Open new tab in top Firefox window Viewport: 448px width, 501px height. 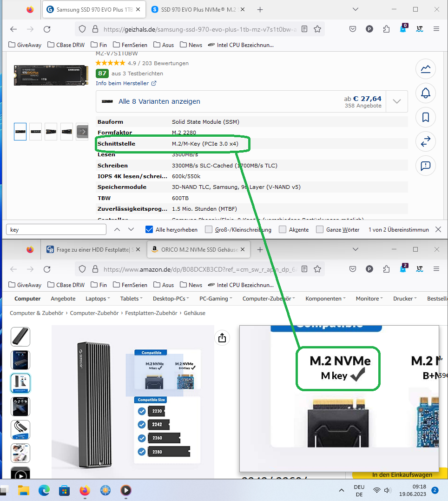[x=260, y=10]
